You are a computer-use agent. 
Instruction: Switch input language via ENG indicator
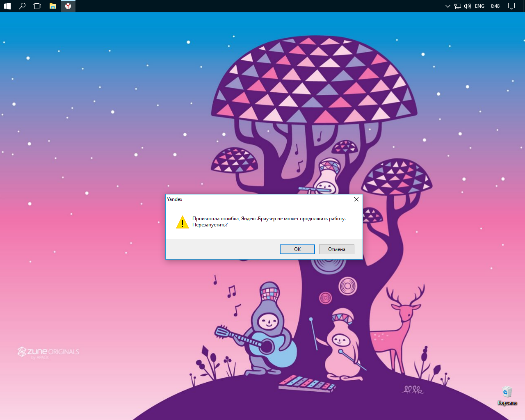click(x=479, y=6)
